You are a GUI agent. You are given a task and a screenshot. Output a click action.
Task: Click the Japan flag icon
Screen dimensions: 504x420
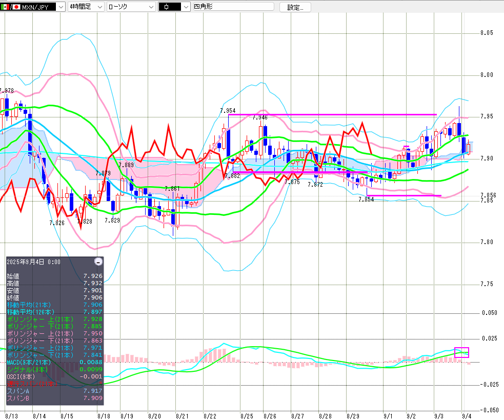coord(16,7)
